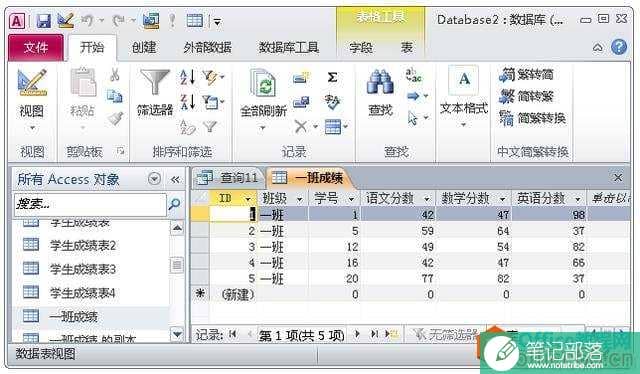Click the Totals sigma icon
Image resolution: width=640 pixels, height=374 pixels.
click(x=332, y=77)
